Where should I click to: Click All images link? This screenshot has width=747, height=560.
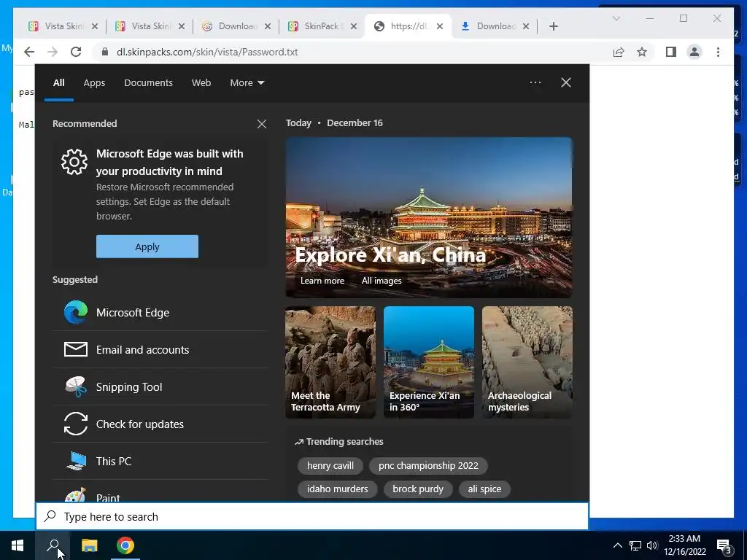[x=381, y=281]
